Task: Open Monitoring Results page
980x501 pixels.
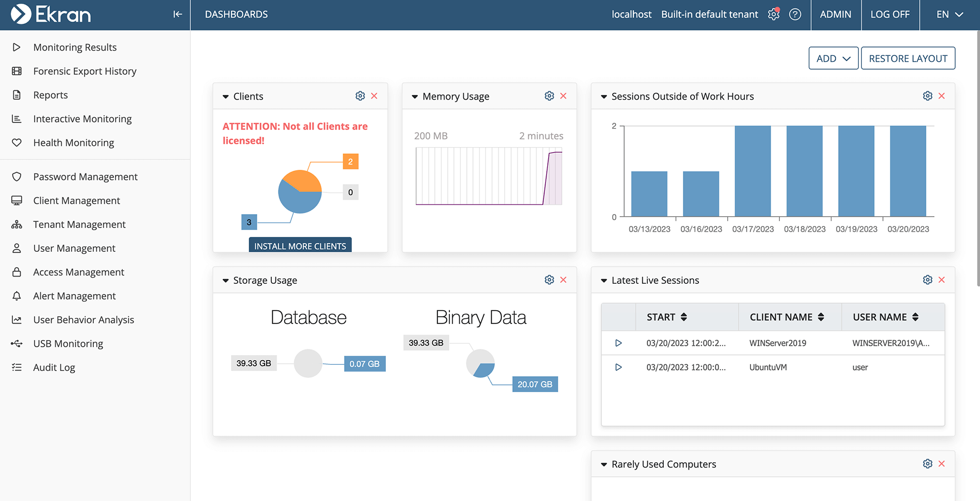Action: 75,47
